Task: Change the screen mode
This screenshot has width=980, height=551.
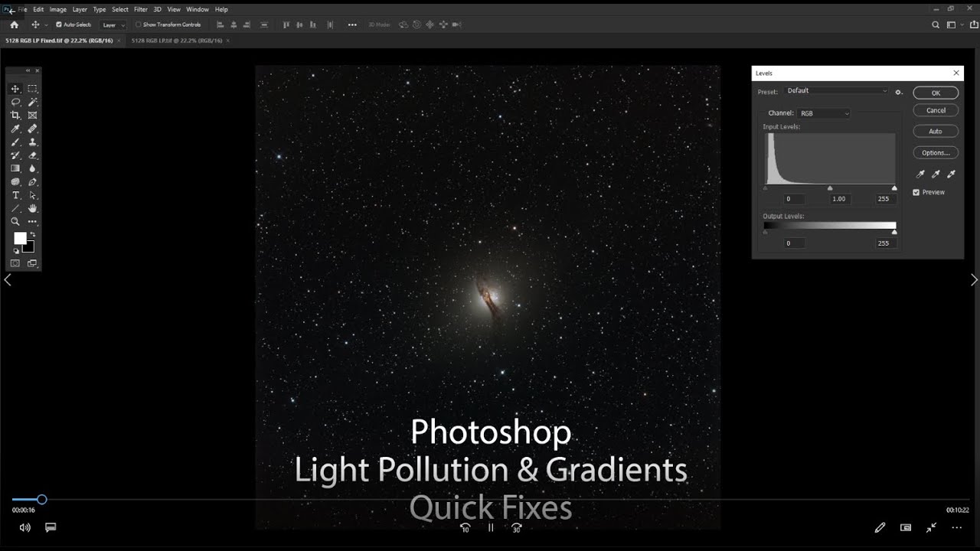Action: (x=33, y=263)
